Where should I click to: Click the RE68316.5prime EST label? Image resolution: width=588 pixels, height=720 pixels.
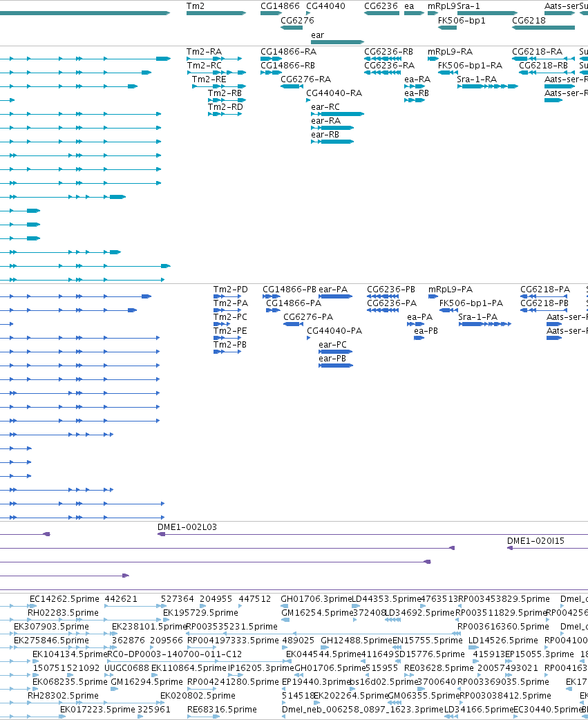pos(222,710)
